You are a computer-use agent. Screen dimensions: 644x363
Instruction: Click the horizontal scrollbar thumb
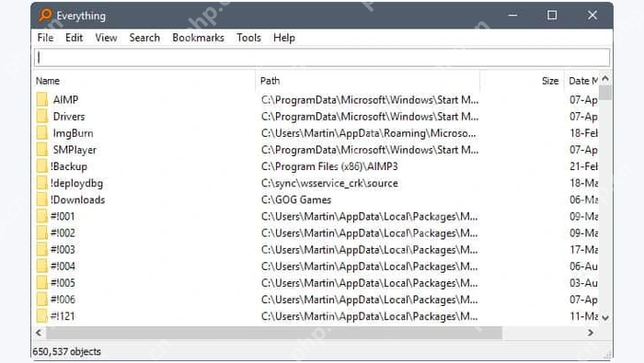coord(274,333)
